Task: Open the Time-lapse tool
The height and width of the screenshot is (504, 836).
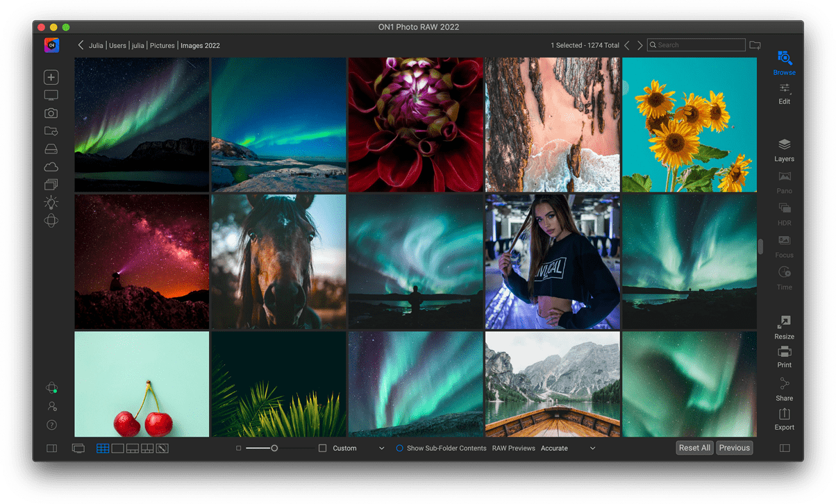Action: [784, 278]
